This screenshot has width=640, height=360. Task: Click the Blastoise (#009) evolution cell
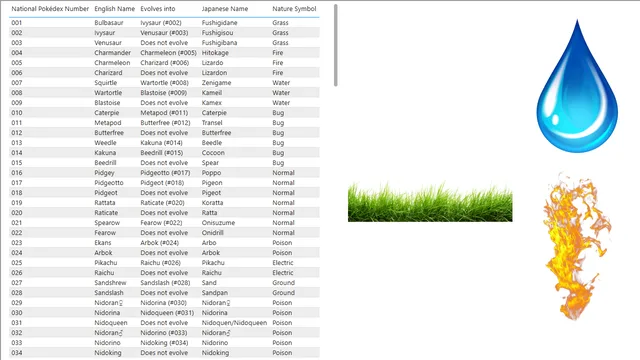click(x=164, y=93)
